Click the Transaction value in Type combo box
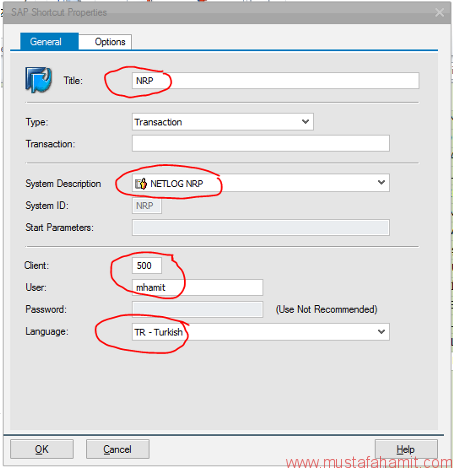The width and height of the screenshot is (453, 468). tap(158, 122)
